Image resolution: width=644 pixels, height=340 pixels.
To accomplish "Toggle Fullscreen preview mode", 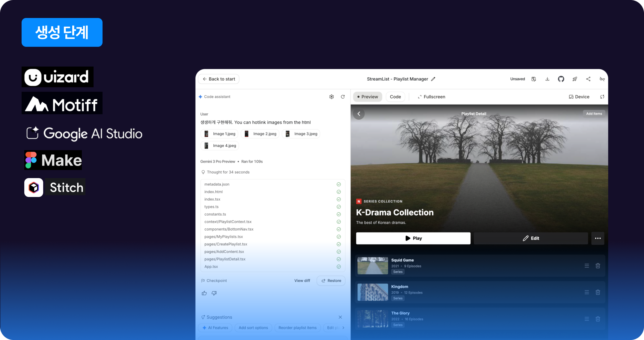I will (431, 97).
